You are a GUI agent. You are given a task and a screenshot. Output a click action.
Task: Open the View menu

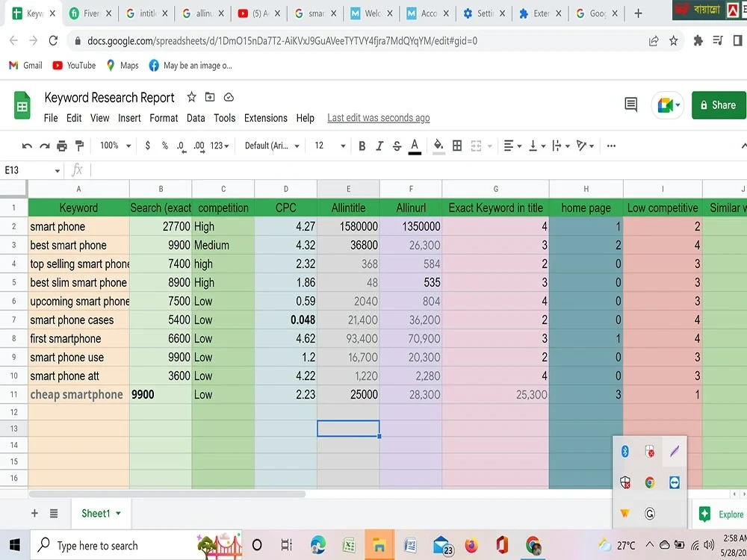pyautogui.click(x=99, y=118)
